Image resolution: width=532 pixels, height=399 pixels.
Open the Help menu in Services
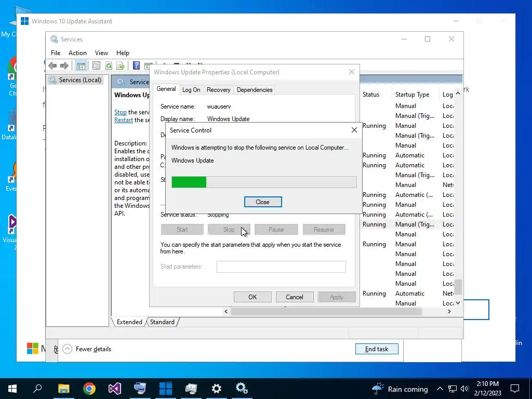(x=123, y=53)
